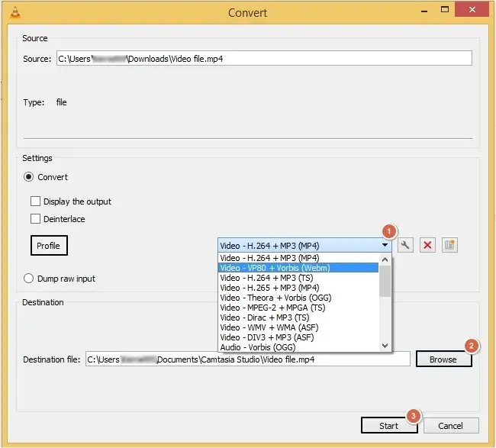Screen dimensions: 496x448
Task: Toggle the Deinterlace checkbox
Action: (35, 219)
